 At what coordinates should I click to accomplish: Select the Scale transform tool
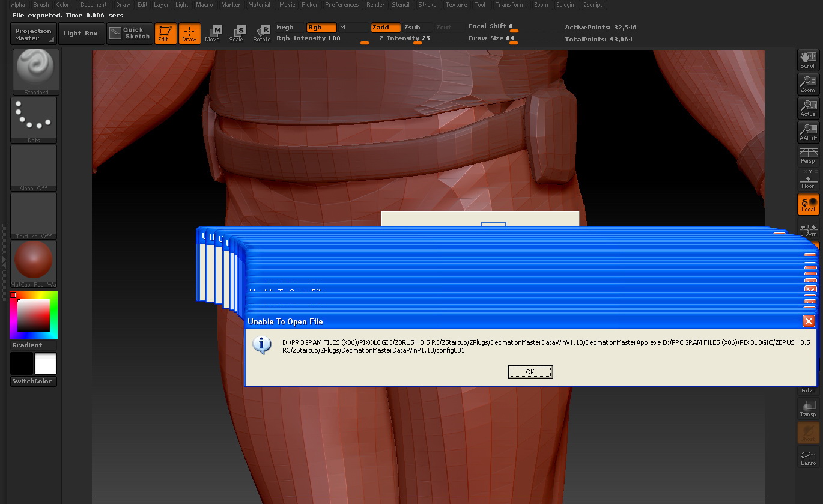pyautogui.click(x=237, y=34)
